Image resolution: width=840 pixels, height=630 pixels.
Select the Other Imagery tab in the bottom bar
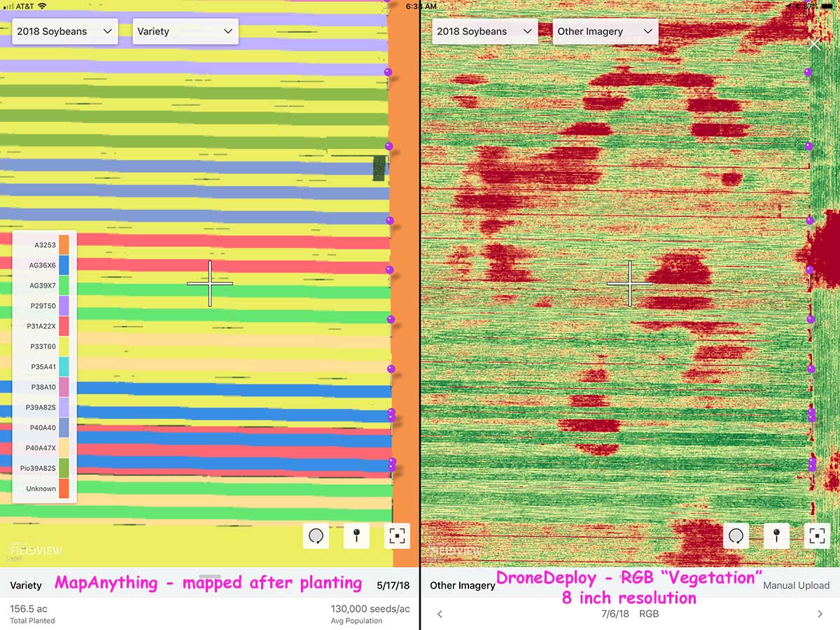462,585
